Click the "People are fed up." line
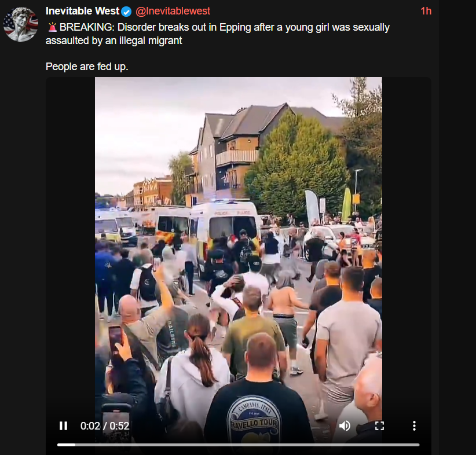This screenshot has height=455, width=476. (87, 67)
